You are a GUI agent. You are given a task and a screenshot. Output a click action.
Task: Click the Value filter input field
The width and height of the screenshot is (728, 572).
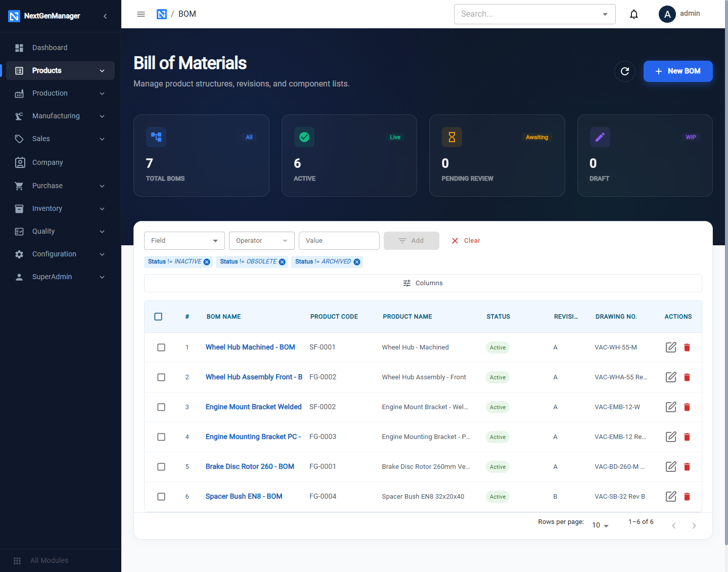(339, 241)
